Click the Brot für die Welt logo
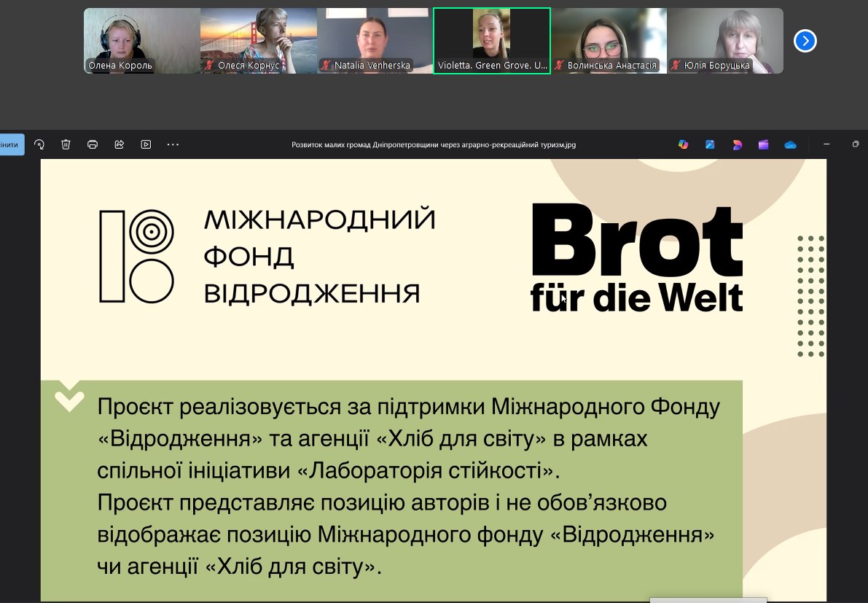The width and height of the screenshot is (868, 603). pyautogui.click(x=637, y=257)
